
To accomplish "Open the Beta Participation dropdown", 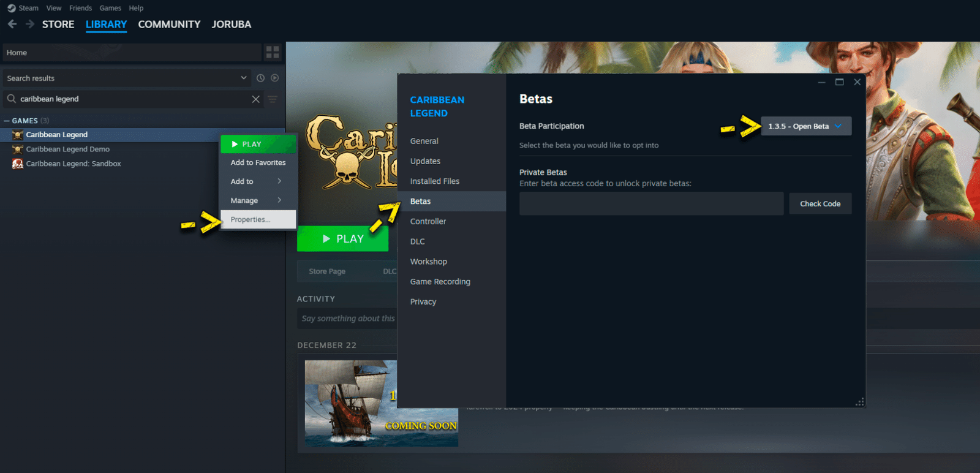I will tap(806, 126).
